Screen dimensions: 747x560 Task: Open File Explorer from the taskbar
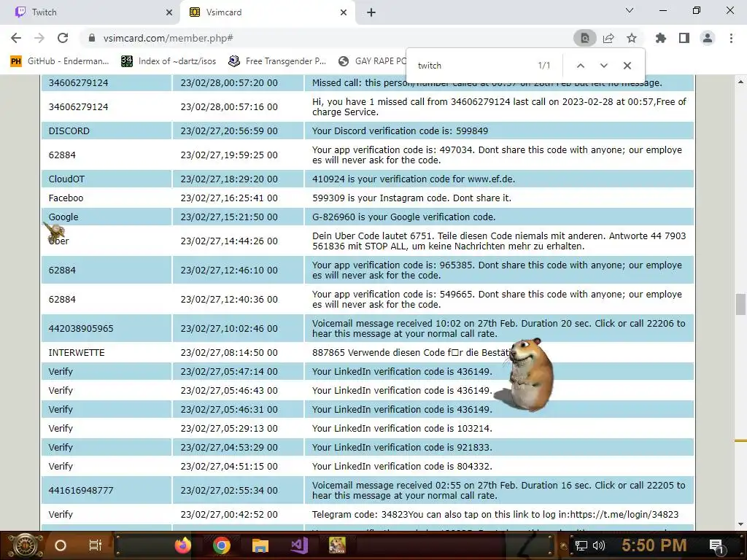[260, 545]
